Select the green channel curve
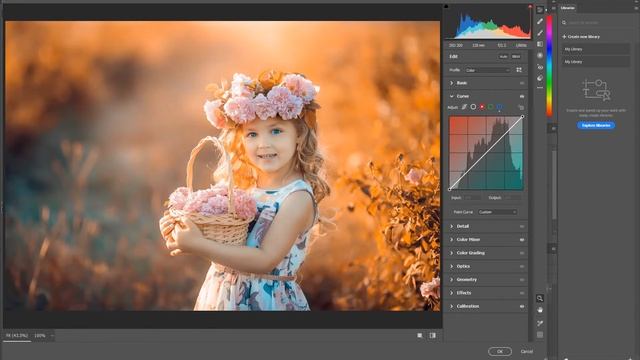Image resolution: width=640 pixels, height=360 pixels. (x=491, y=107)
